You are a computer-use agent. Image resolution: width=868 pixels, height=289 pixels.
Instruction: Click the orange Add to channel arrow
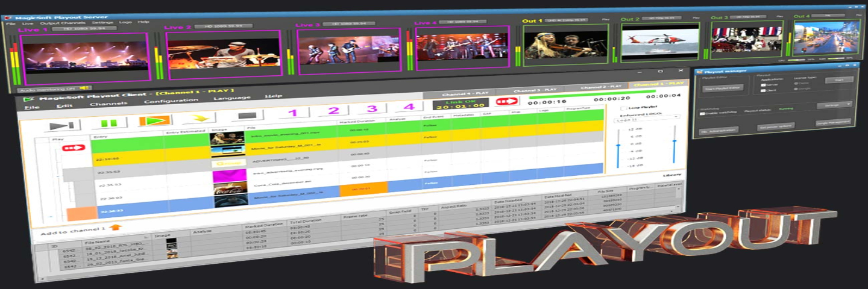click(x=116, y=228)
